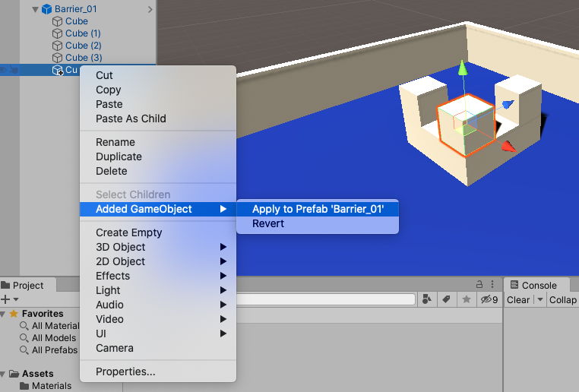Expand the 3D Object submenu
This screenshot has width=579, height=392.
[x=158, y=247]
